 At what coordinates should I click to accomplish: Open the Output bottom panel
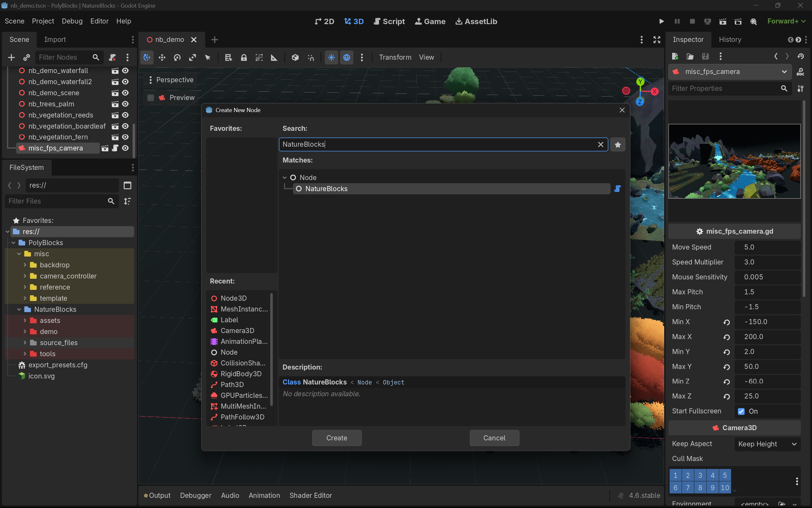(157, 496)
